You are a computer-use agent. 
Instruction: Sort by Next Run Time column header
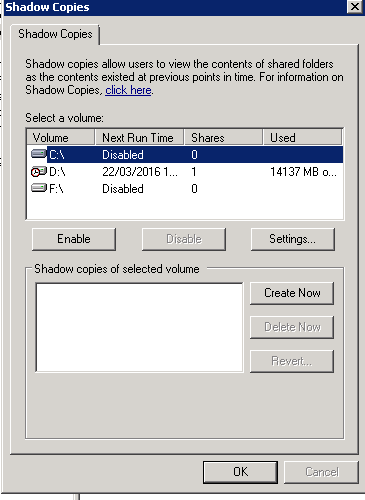pos(140,137)
